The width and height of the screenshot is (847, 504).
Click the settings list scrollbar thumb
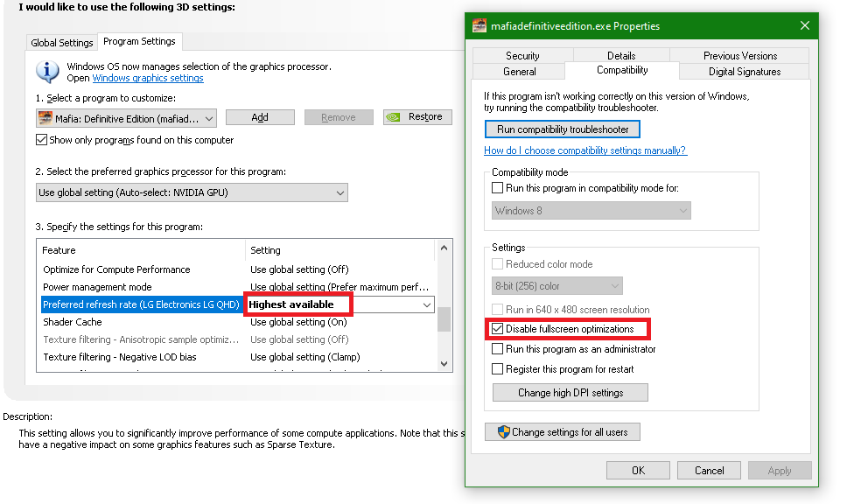click(x=444, y=318)
